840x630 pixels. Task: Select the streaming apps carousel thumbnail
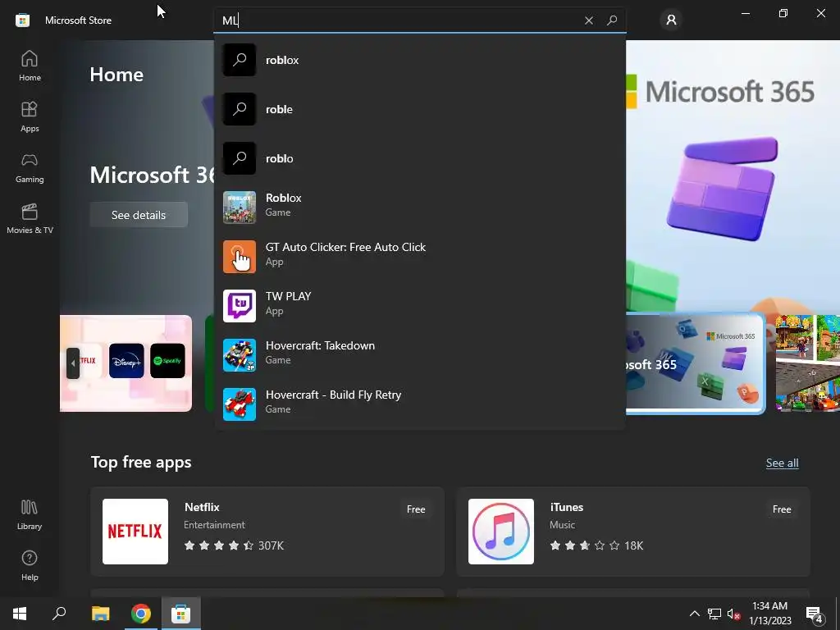pyautogui.click(x=126, y=363)
